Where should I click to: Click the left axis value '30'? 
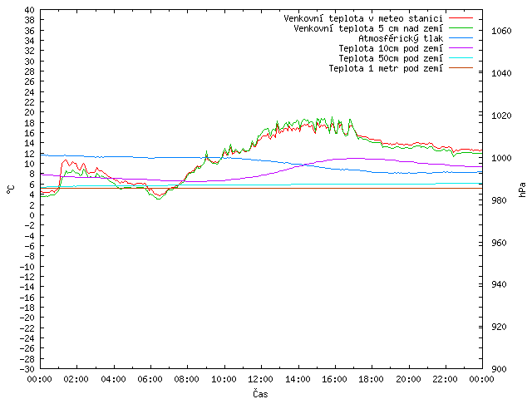pos(30,62)
